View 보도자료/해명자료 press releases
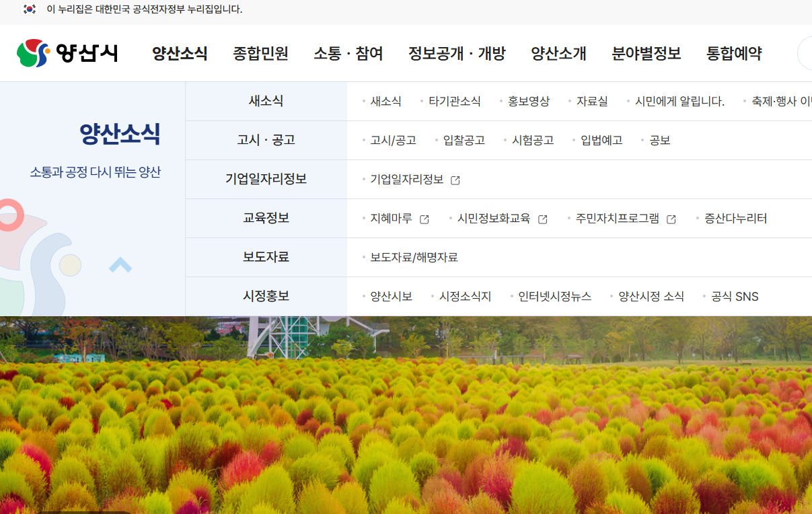The width and height of the screenshot is (812, 514). pyautogui.click(x=414, y=257)
